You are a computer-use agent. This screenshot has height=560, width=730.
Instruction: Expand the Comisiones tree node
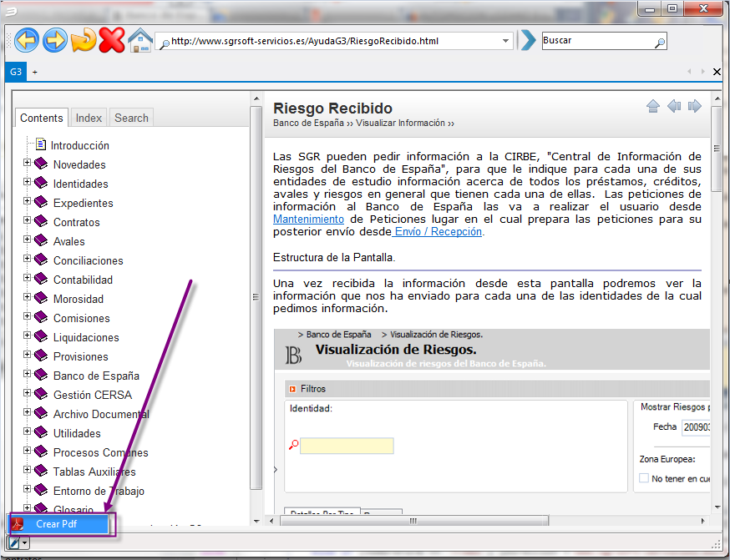[x=27, y=316]
